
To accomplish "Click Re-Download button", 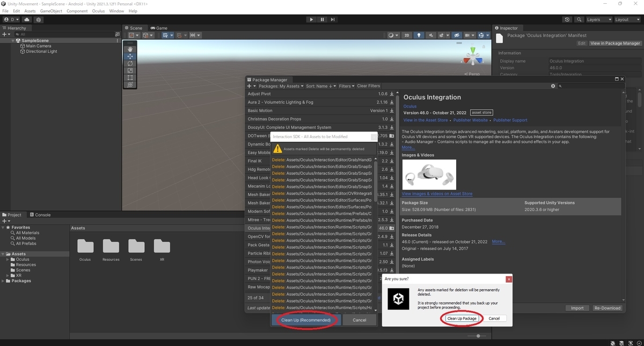I will click(607, 308).
